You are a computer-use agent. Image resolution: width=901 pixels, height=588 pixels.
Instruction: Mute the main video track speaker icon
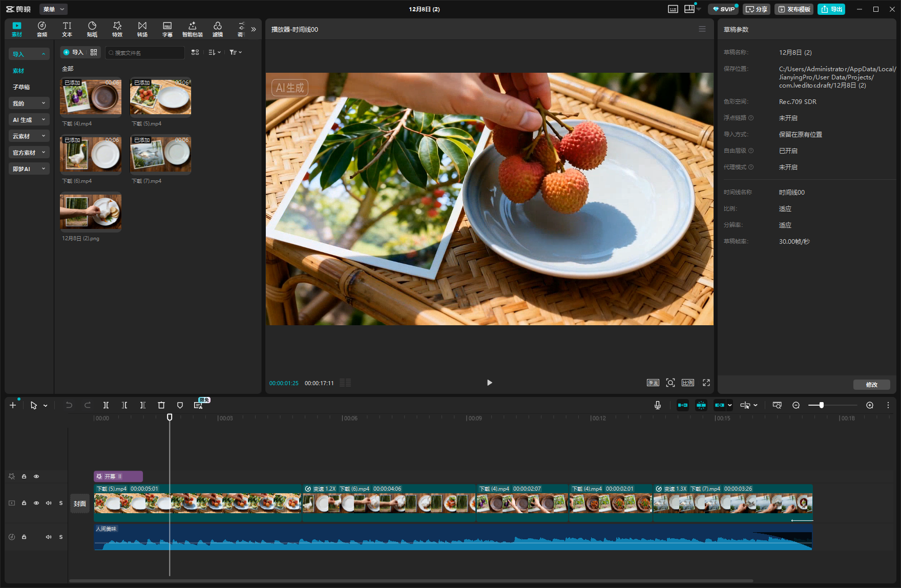[x=49, y=503]
